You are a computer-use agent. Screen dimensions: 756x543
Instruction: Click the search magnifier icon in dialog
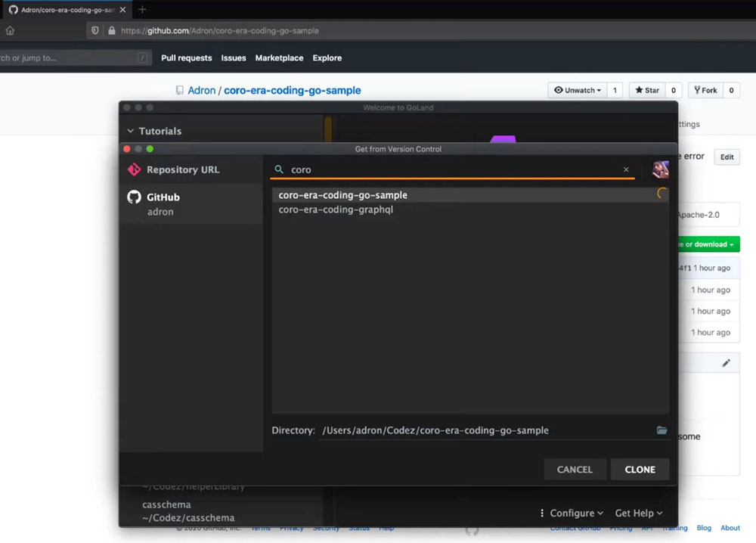pyautogui.click(x=279, y=169)
